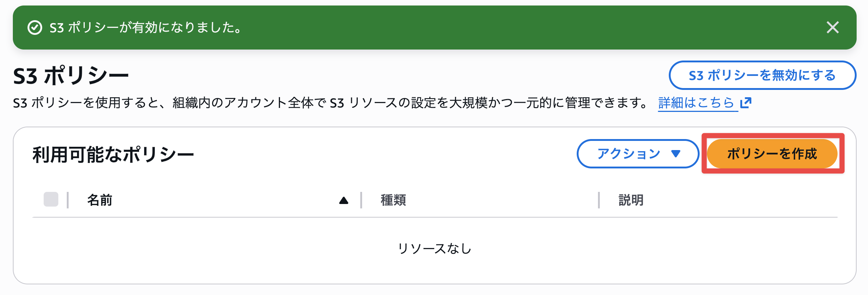Dismiss the green success banner
The image size is (868, 295).
point(832,28)
